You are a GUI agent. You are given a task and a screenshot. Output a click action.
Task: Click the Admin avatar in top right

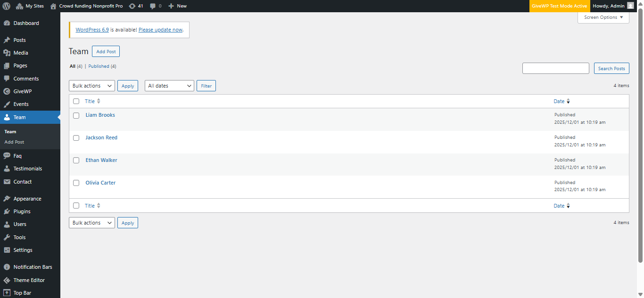pos(630,6)
